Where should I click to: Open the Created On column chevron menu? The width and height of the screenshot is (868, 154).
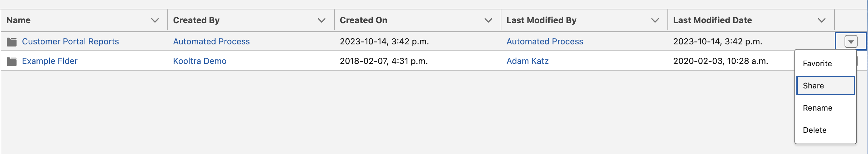[488, 21]
